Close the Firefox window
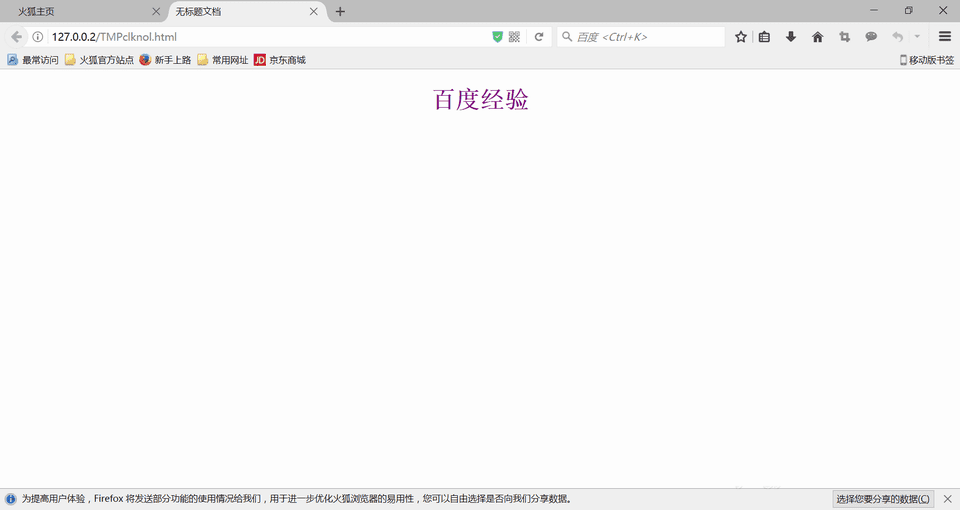The image size is (960, 510). [x=943, y=10]
